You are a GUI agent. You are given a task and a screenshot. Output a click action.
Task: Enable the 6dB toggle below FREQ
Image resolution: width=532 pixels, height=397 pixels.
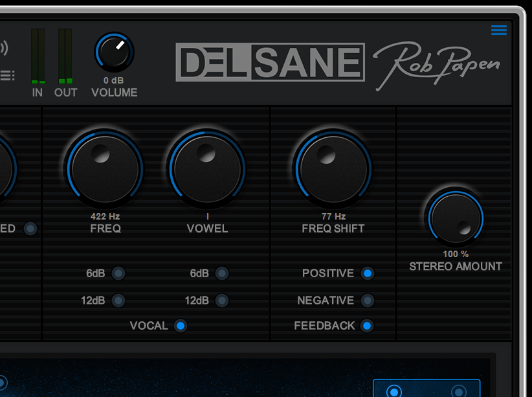click(x=118, y=273)
